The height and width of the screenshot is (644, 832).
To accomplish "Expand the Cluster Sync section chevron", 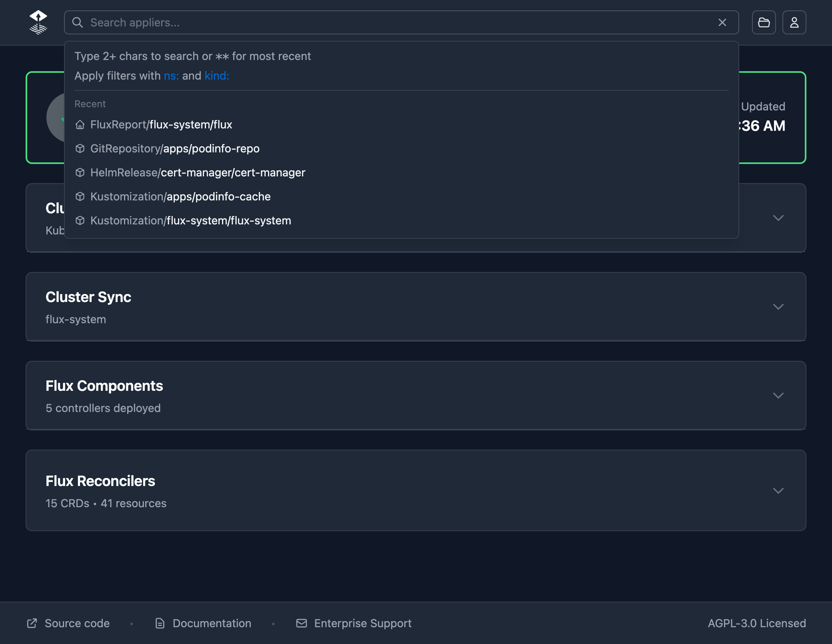I will (778, 307).
